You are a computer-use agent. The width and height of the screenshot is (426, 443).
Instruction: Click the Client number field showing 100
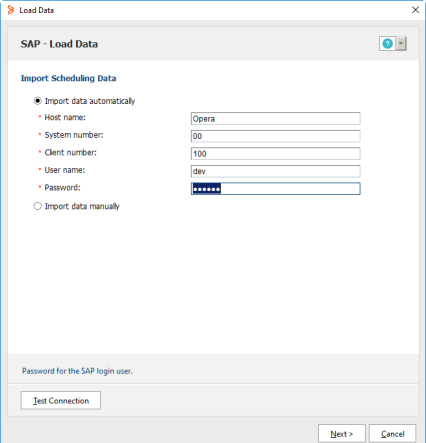(275, 154)
